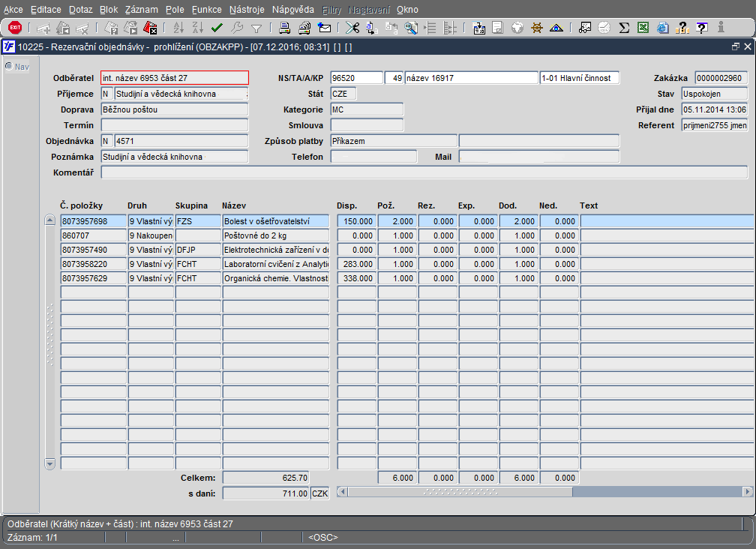
Task: Click the Kategorie field 'MC'
Action: coord(367,109)
